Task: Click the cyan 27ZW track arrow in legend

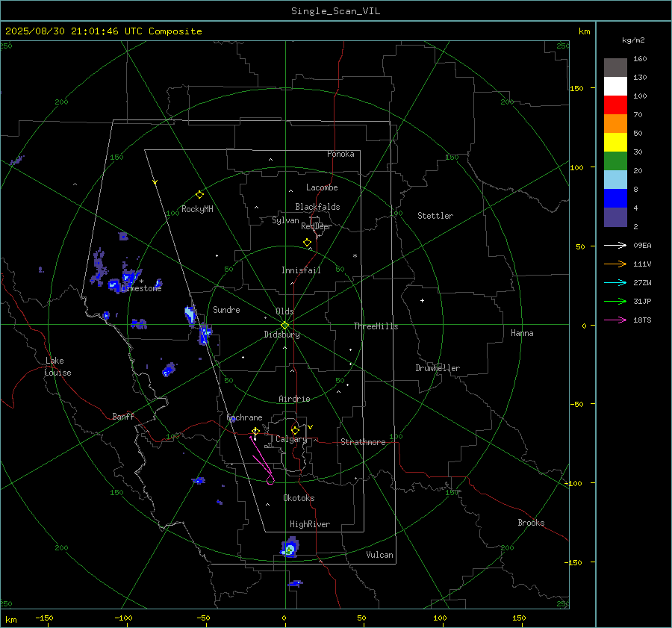Action: click(615, 282)
